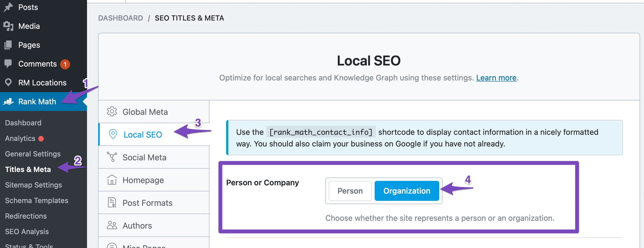The width and height of the screenshot is (644, 248).
Task: Click the Posts pin icon
Action: pos(8,7)
